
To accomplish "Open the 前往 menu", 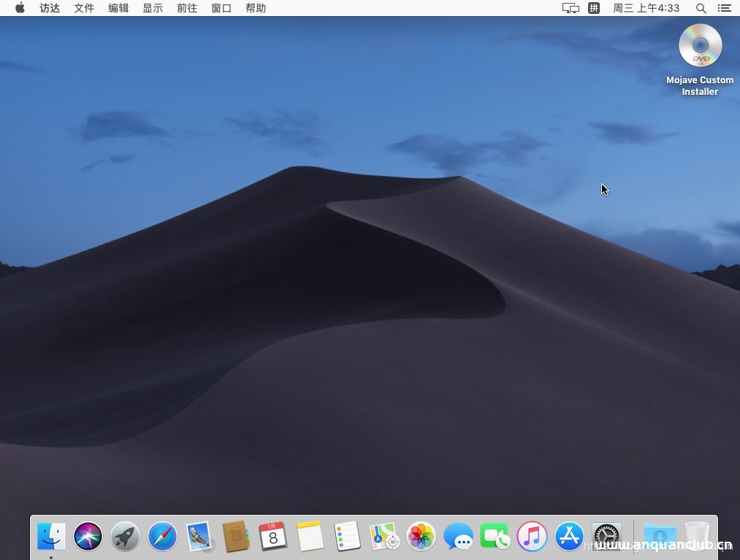I will [x=187, y=8].
